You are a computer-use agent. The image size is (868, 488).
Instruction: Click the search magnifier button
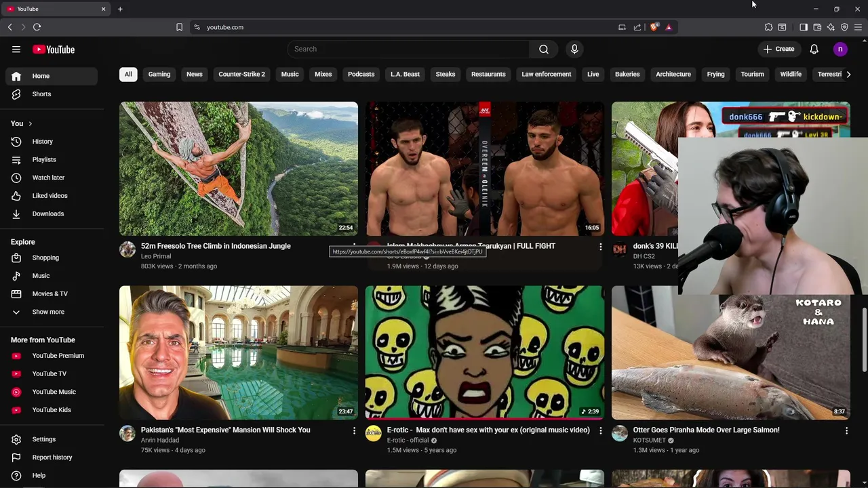[543, 49]
